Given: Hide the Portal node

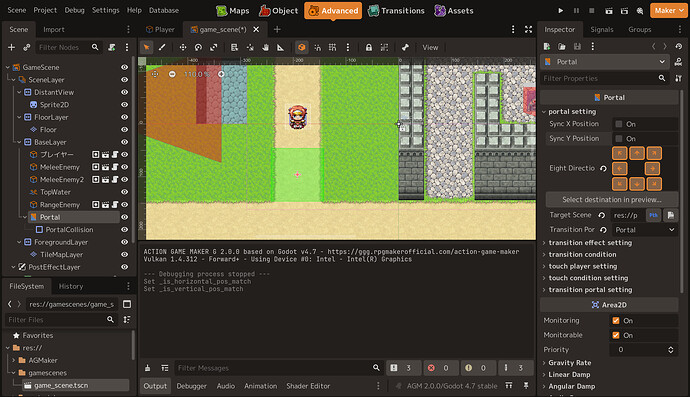Looking at the screenshot, I should coord(125,217).
